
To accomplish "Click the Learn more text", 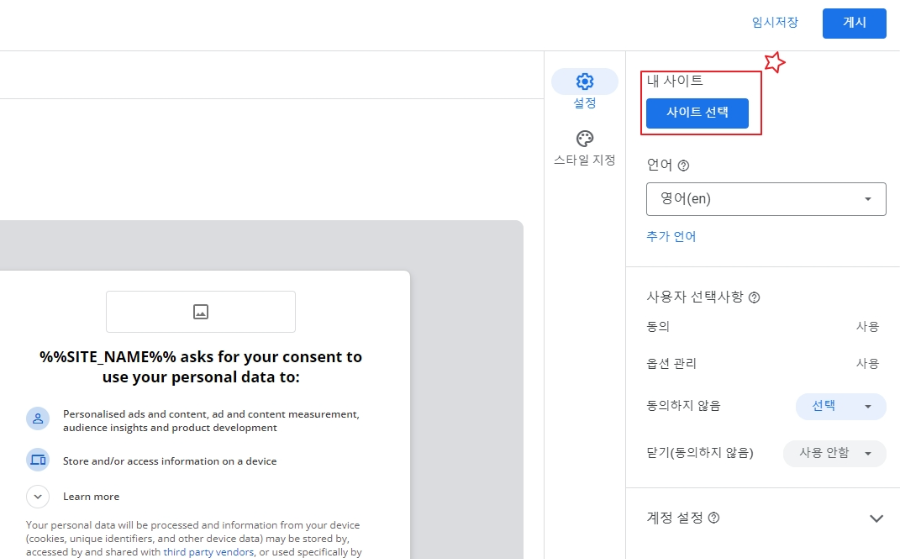I will pyautogui.click(x=91, y=496).
